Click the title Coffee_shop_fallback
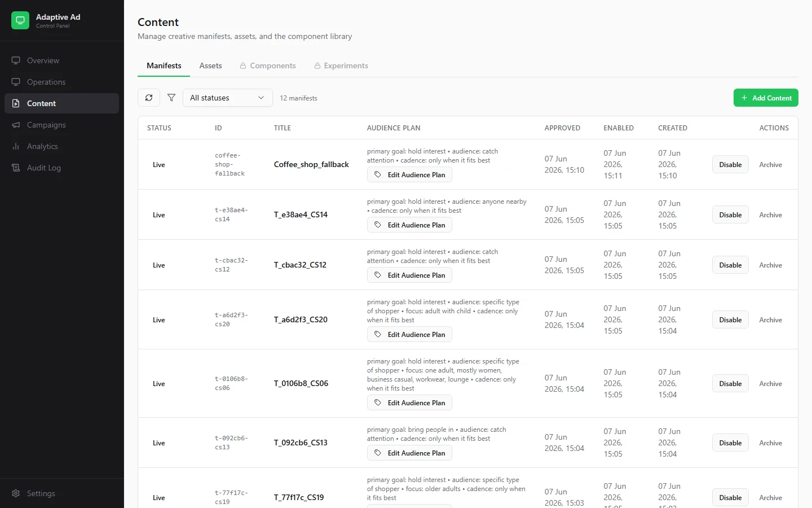 click(311, 164)
